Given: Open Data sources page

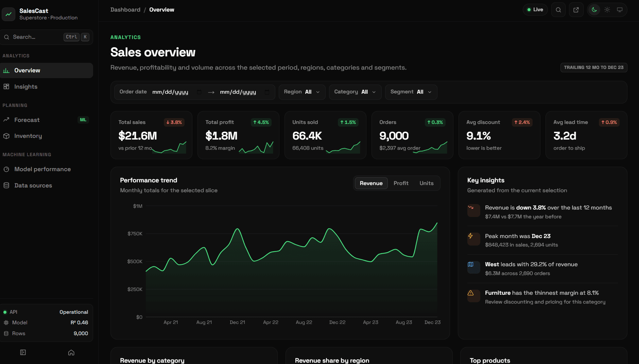Looking at the screenshot, I should [47, 185].
